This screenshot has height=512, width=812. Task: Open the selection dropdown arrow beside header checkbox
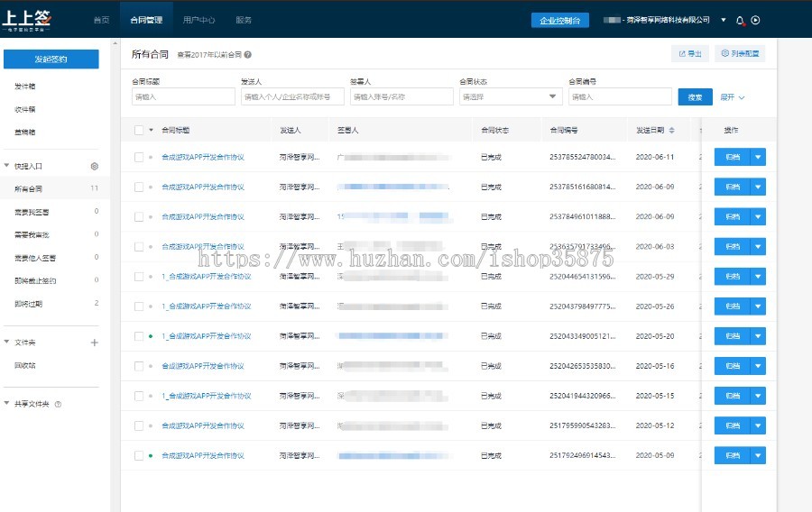click(152, 130)
